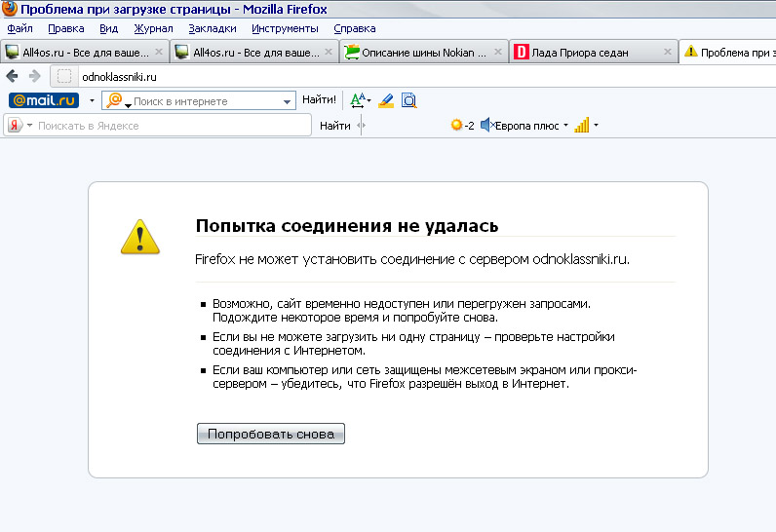Image resolution: width=776 pixels, height=532 pixels.
Task: Click bullet text starting 'Если ваш компьютер или сеть'
Action: (x=425, y=377)
